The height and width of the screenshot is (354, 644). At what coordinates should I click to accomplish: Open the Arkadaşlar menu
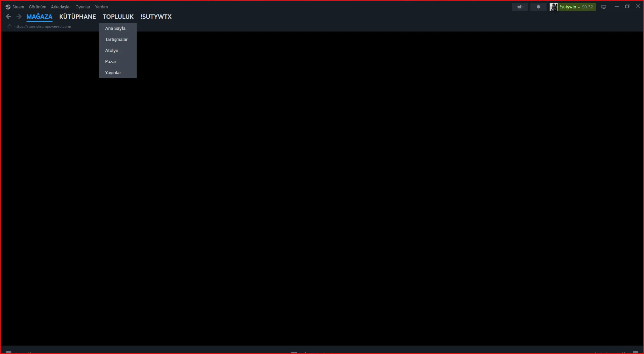pyautogui.click(x=61, y=7)
